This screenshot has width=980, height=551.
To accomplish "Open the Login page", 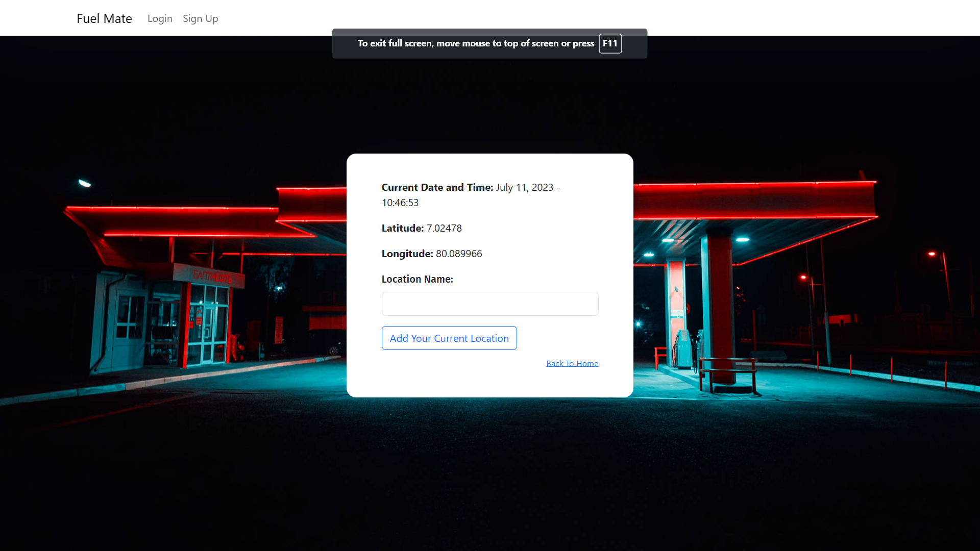I will tap(160, 18).
